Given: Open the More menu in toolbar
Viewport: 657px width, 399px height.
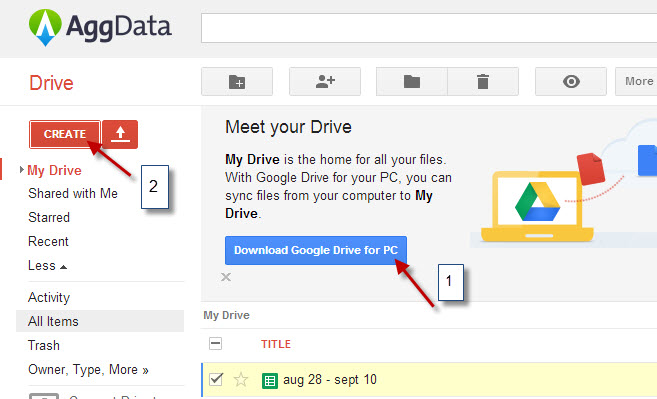Looking at the screenshot, I should point(636,81).
